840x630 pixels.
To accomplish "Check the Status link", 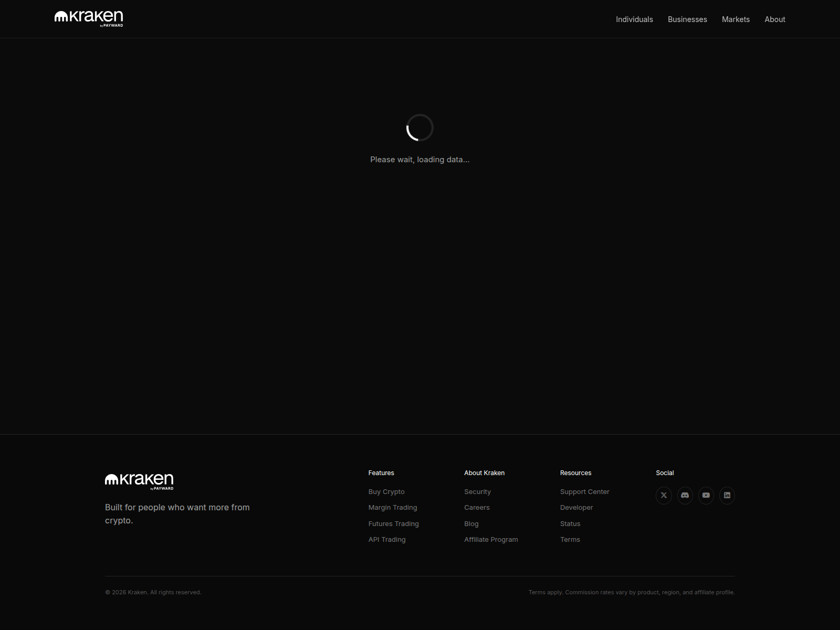I will pyautogui.click(x=570, y=524).
